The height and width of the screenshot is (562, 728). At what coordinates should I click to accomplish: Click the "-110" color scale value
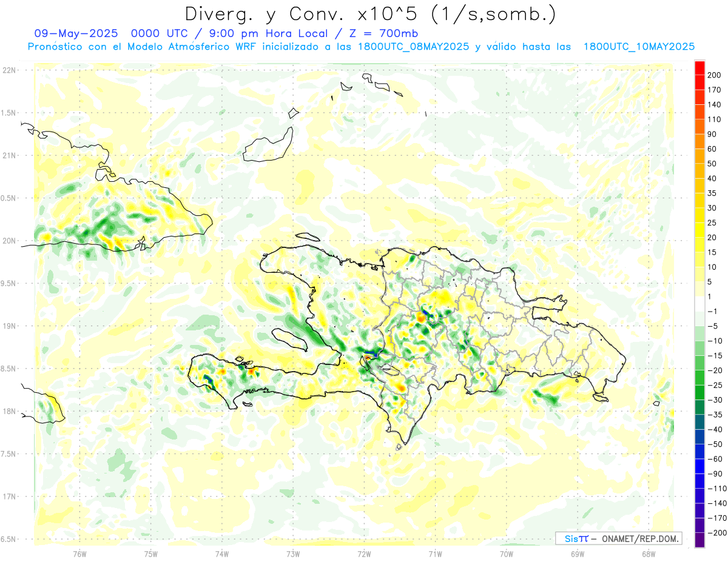[717, 489]
